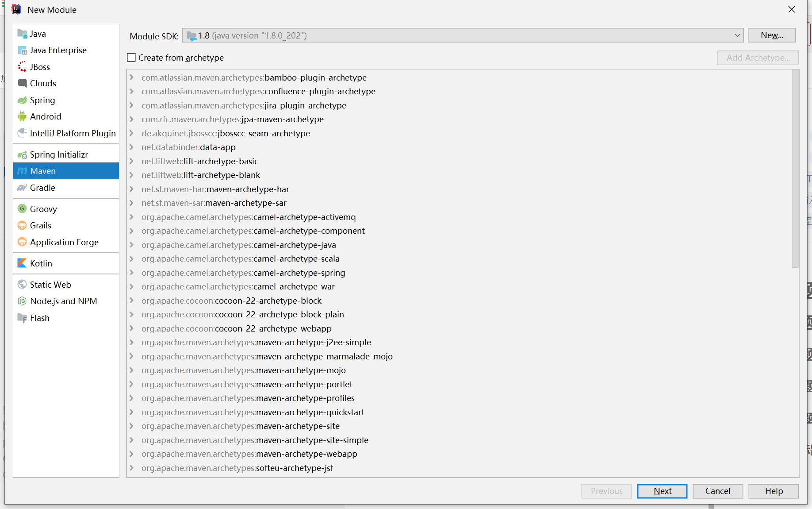Select Static Web module type label
Viewport: 812px width, 509px height.
click(50, 285)
